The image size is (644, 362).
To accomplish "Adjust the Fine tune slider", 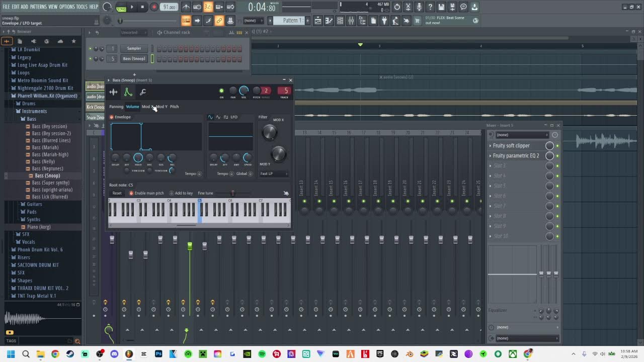I will pyautogui.click(x=232, y=193).
